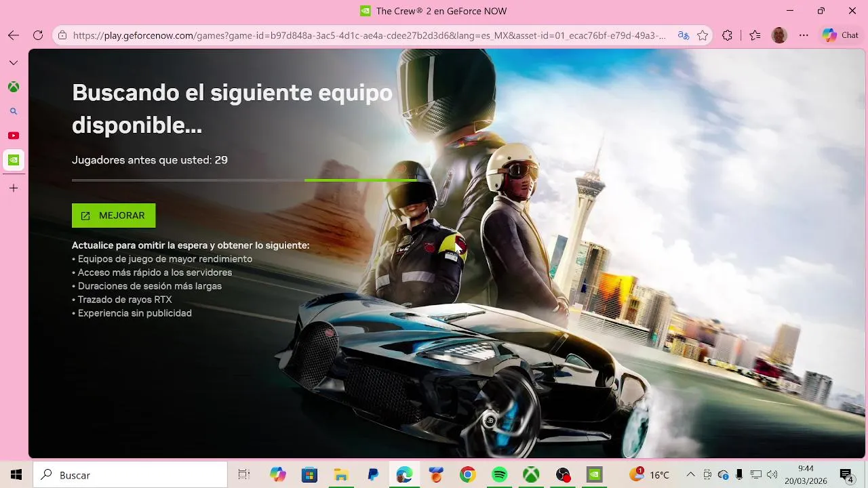Open Spotify from the taskbar
Viewport: 868px width, 488px height.
(x=500, y=475)
